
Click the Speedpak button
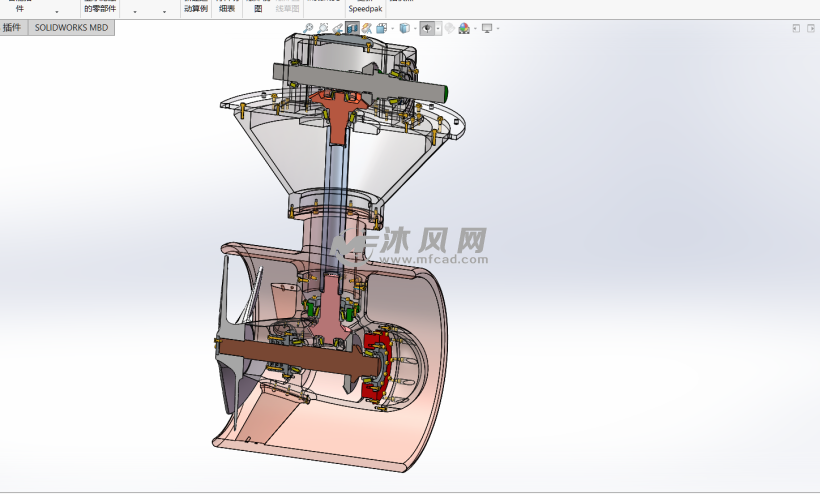click(x=366, y=9)
